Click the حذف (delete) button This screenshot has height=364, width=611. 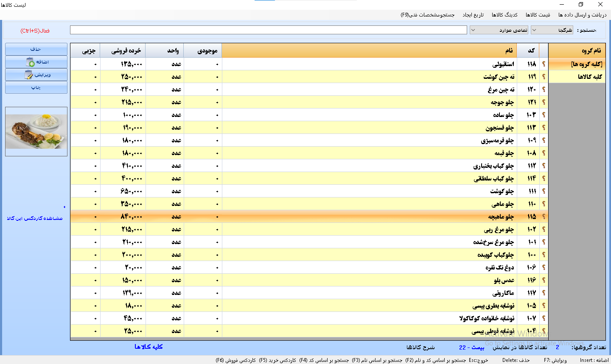coord(36,49)
